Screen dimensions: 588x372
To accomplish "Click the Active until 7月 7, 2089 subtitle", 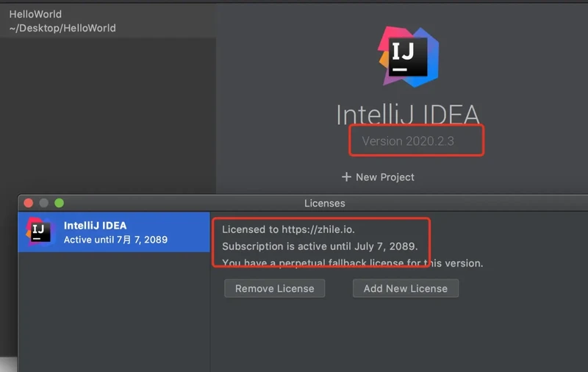I will coord(115,240).
